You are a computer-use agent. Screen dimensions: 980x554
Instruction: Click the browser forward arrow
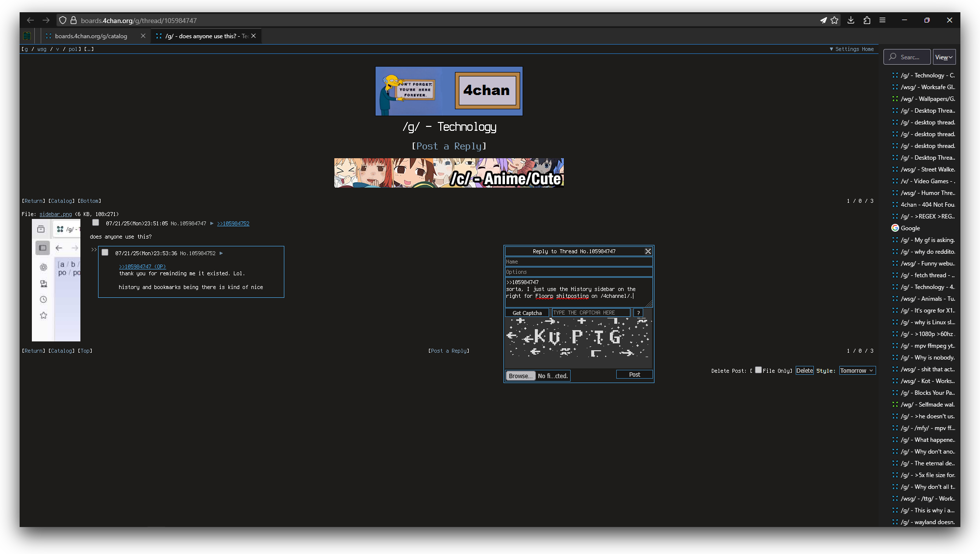pos(46,20)
